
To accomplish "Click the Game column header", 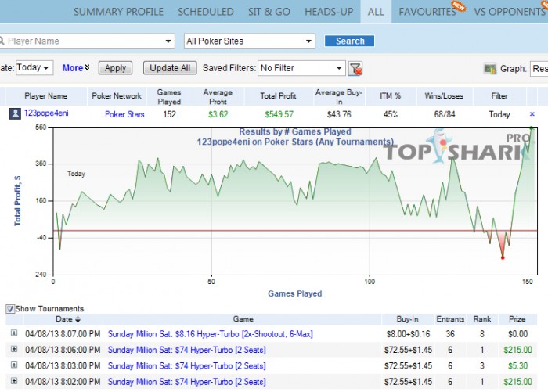I will pos(243,319).
